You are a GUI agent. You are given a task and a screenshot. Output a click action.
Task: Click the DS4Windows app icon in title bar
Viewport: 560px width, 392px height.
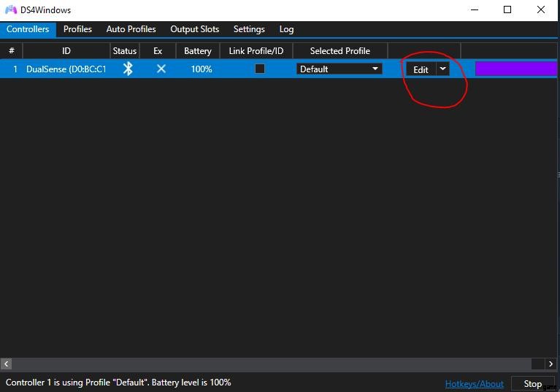tap(10, 10)
